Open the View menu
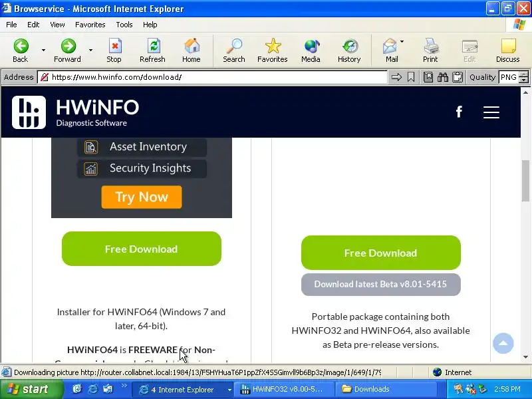 [x=57, y=25]
